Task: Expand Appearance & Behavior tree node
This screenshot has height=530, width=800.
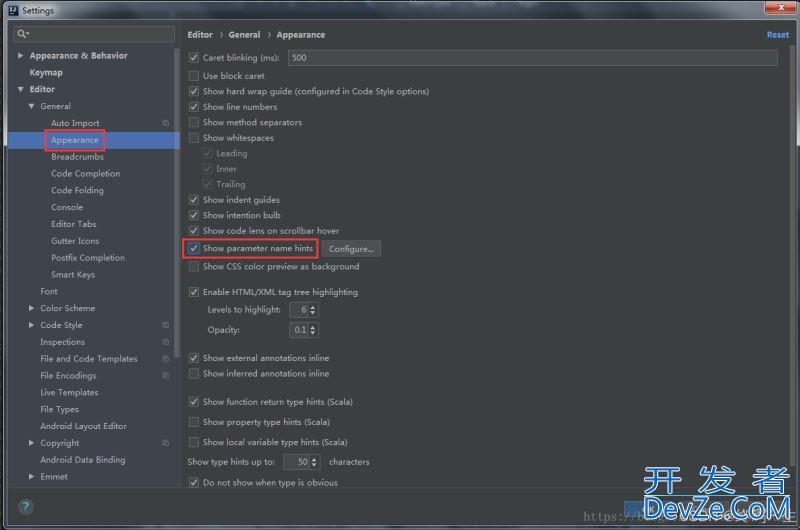Action: [x=20, y=55]
